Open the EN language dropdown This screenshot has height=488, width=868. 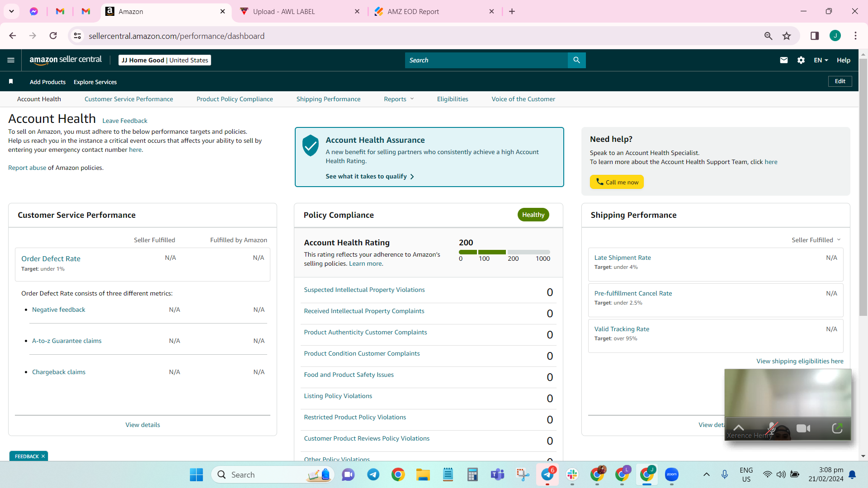point(821,60)
